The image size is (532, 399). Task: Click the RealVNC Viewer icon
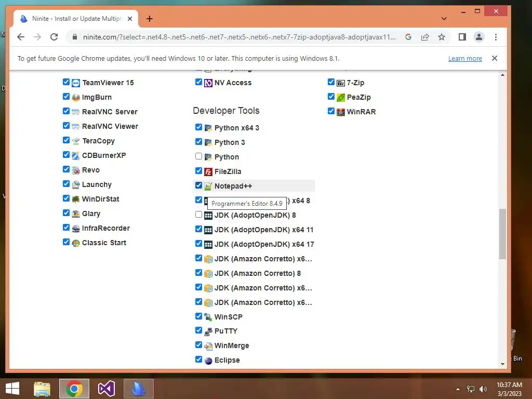pyautogui.click(x=76, y=127)
